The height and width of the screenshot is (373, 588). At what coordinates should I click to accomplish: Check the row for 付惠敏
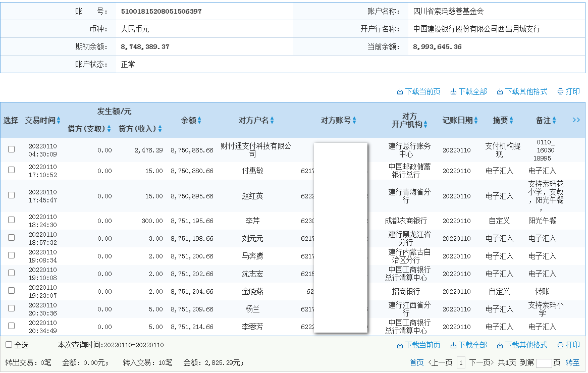click(x=12, y=170)
